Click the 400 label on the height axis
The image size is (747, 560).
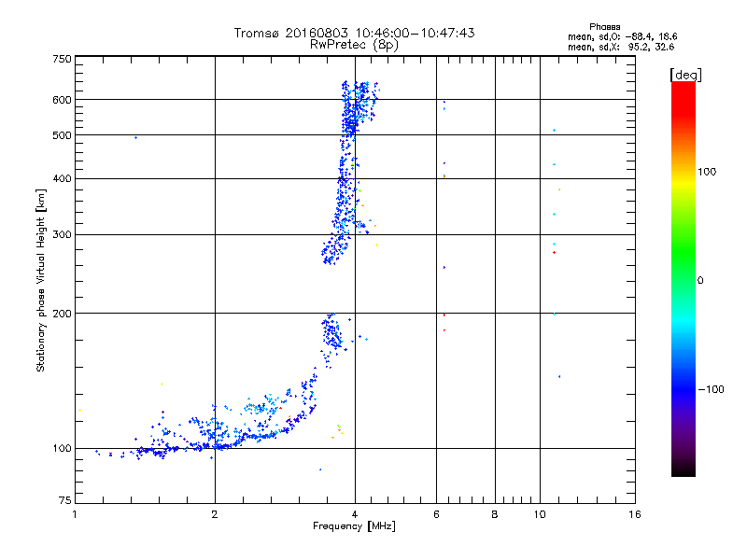tap(62, 178)
